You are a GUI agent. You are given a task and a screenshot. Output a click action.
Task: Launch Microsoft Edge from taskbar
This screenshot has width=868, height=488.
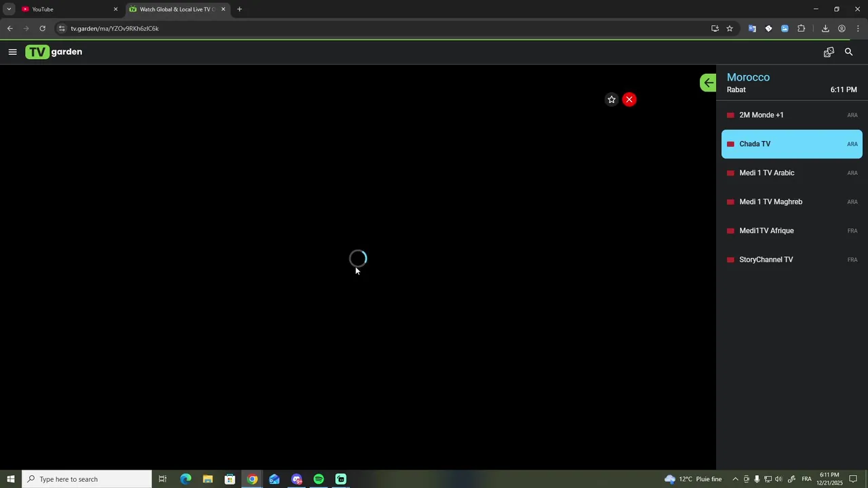[186, 479]
